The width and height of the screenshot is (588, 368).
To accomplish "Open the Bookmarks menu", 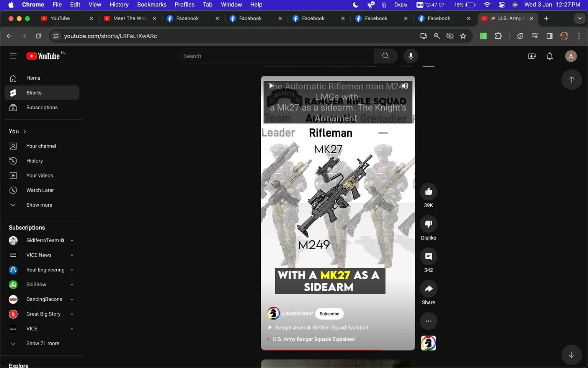I will [152, 5].
